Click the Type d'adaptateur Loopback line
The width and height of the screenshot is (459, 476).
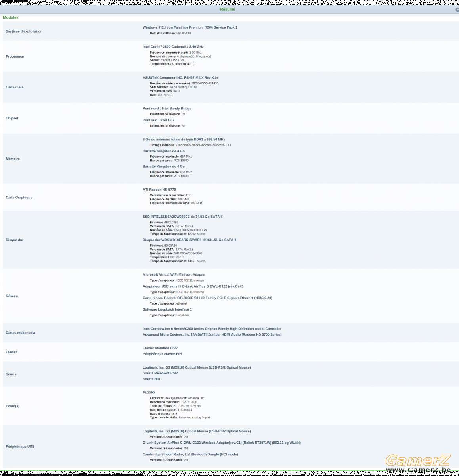pos(170,315)
